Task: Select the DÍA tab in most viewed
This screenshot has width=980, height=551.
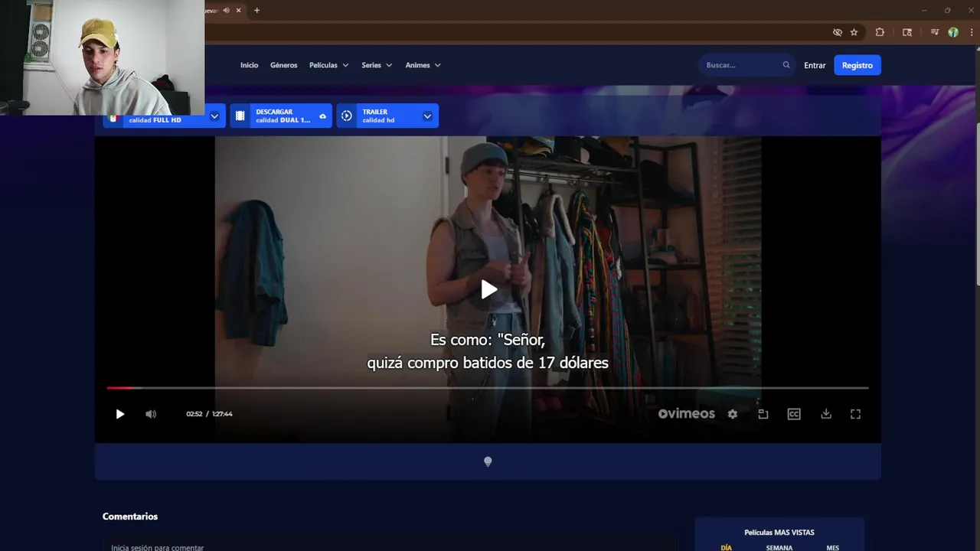Action: coord(727,547)
